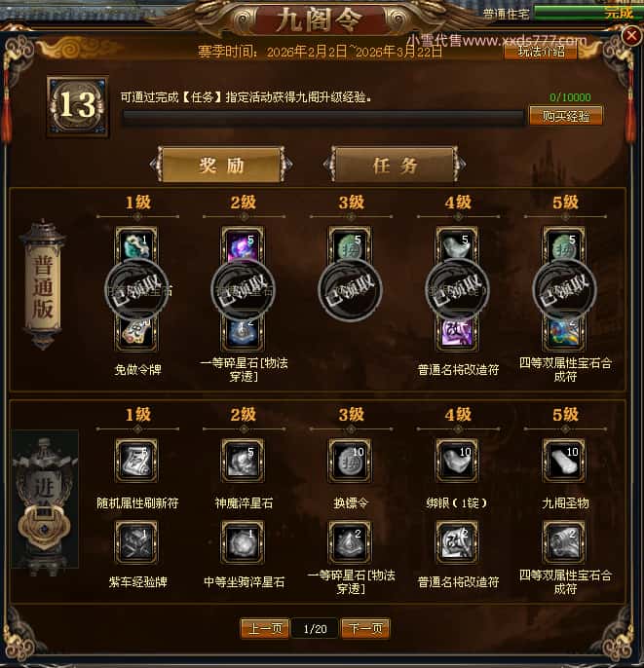Click the 九阁圣物 reward icon

564,461
